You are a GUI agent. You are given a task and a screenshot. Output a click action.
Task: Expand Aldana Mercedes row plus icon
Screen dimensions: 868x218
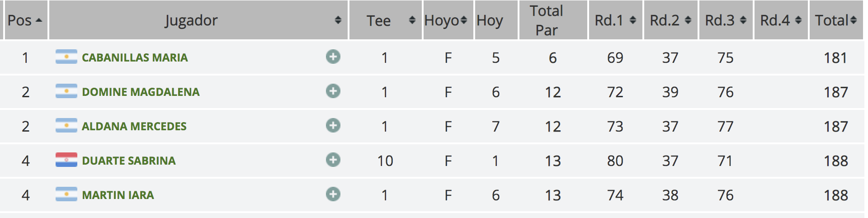click(333, 126)
